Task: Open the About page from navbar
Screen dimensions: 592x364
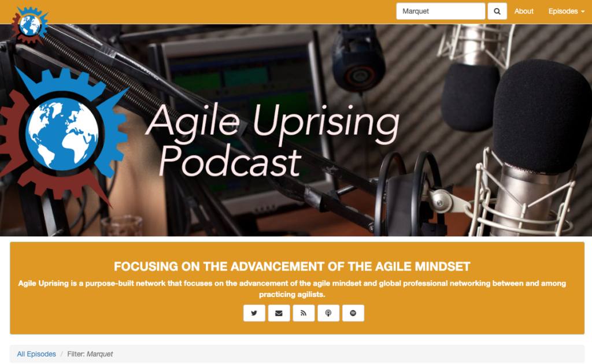Action: [524, 12]
